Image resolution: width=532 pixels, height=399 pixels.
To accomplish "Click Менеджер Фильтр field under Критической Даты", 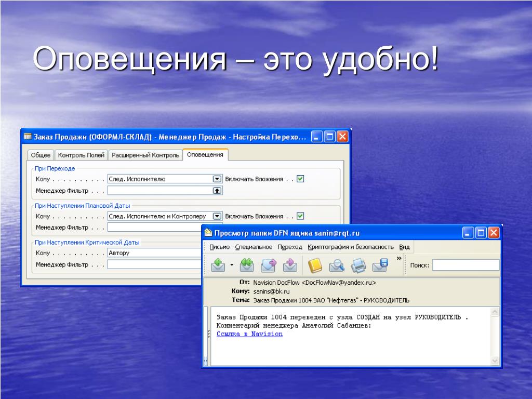I will click(x=154, y=264).
